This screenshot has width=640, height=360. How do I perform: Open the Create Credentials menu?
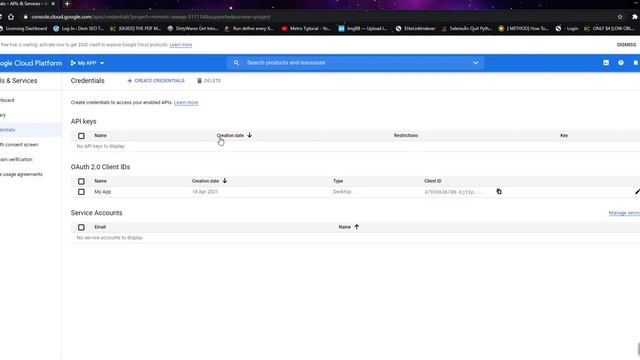pyautogui.click(x=156, y=81)
